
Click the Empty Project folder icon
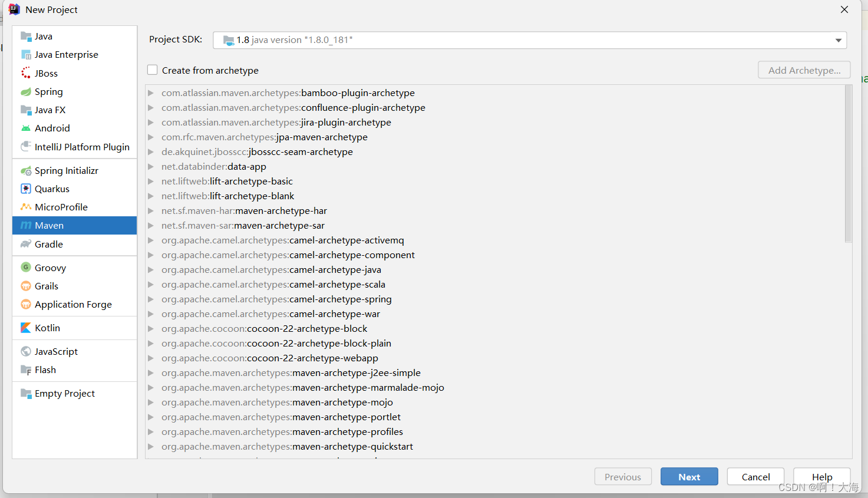[x=26, y=394]
